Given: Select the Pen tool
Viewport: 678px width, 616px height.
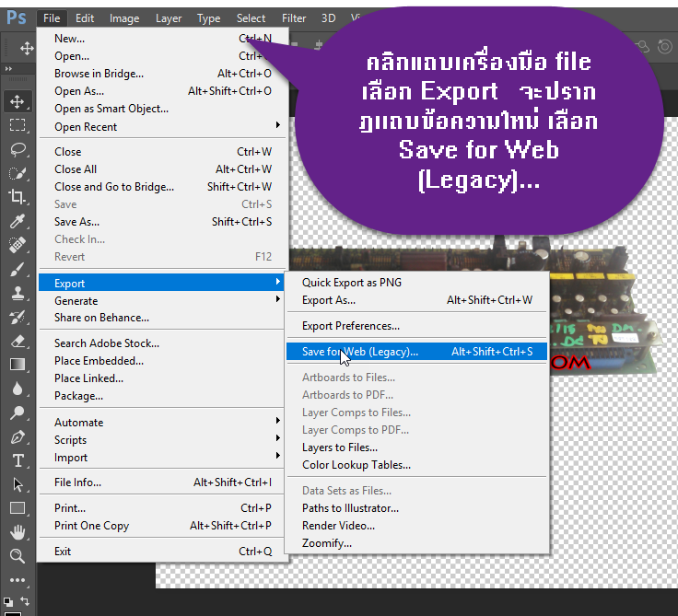Looking at the screenshot, I should [18, 437].
